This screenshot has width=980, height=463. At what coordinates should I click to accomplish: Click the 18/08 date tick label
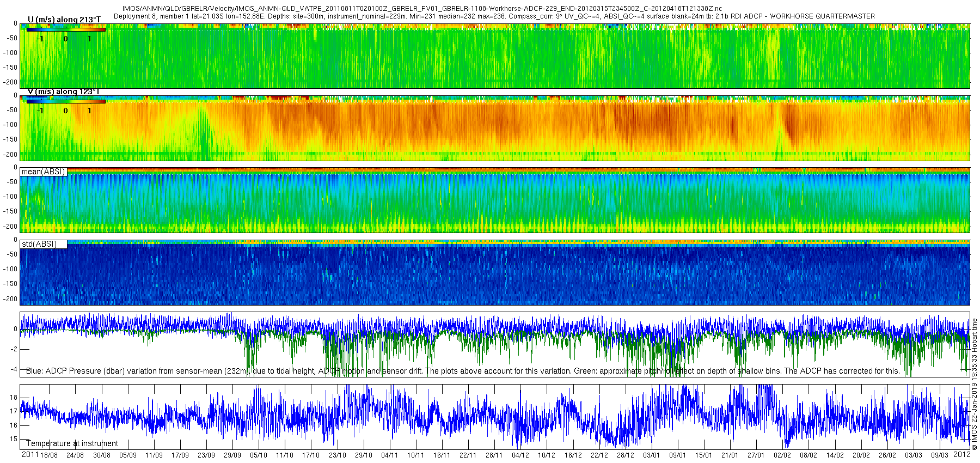point(49,455)
